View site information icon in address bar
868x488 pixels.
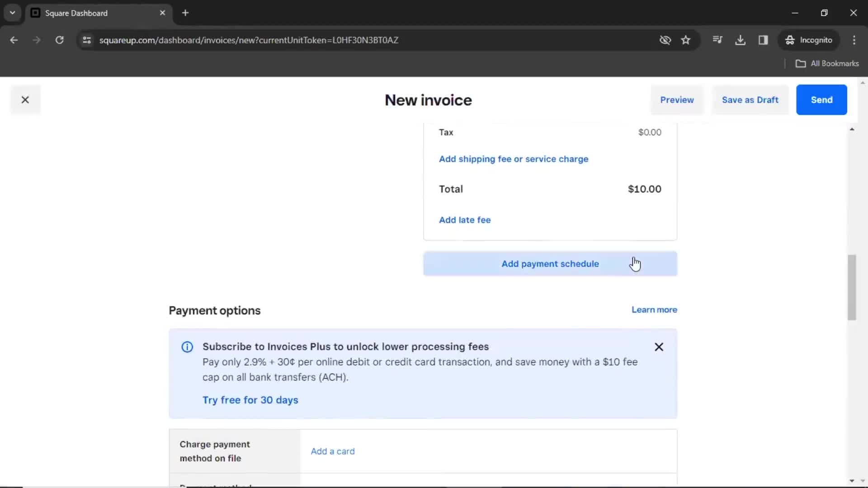(x=87, y=40)
